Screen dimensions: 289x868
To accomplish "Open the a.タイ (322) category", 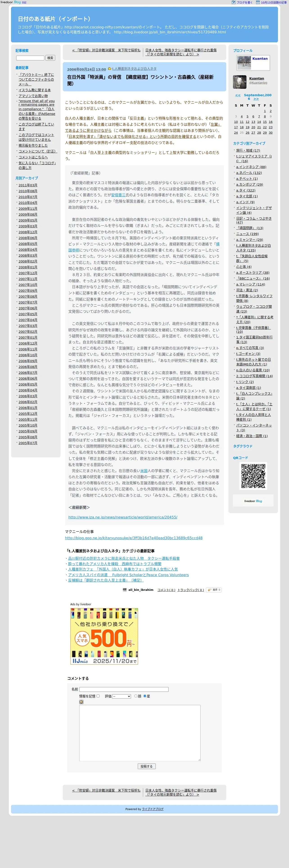I will point(246,190).
